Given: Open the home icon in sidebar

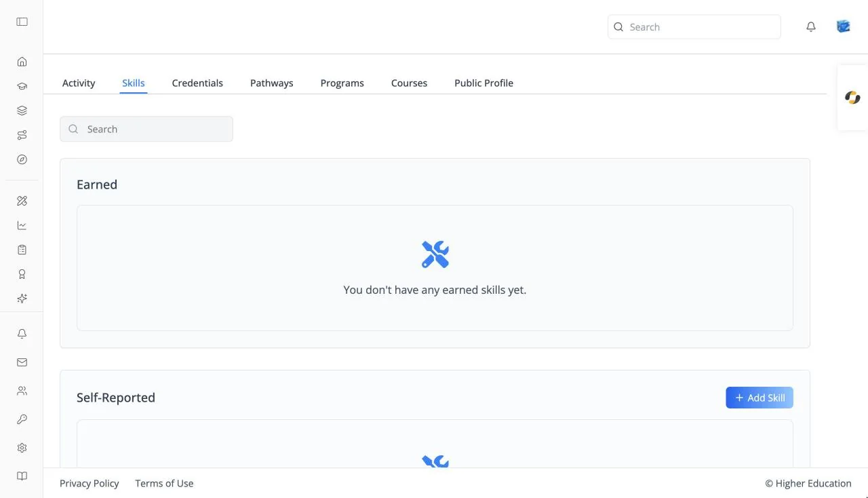Looking at the screenshot, I should [x=22, y=62].
